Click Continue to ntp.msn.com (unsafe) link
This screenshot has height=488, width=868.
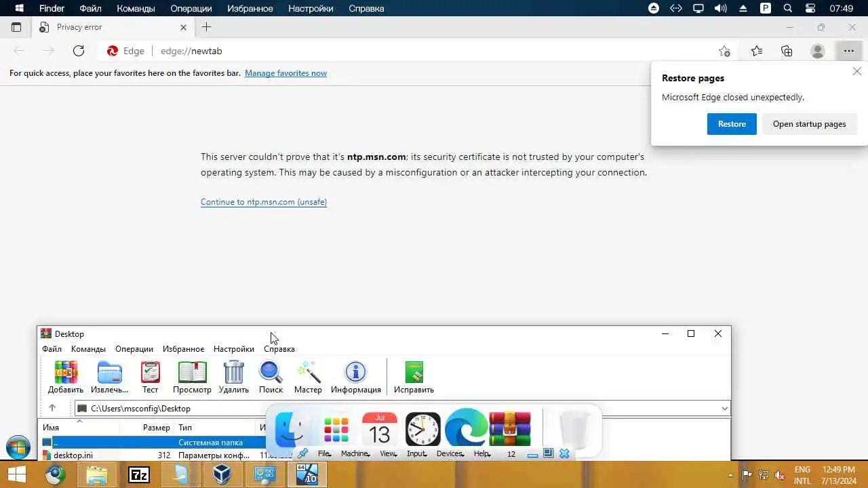[264, 202]
